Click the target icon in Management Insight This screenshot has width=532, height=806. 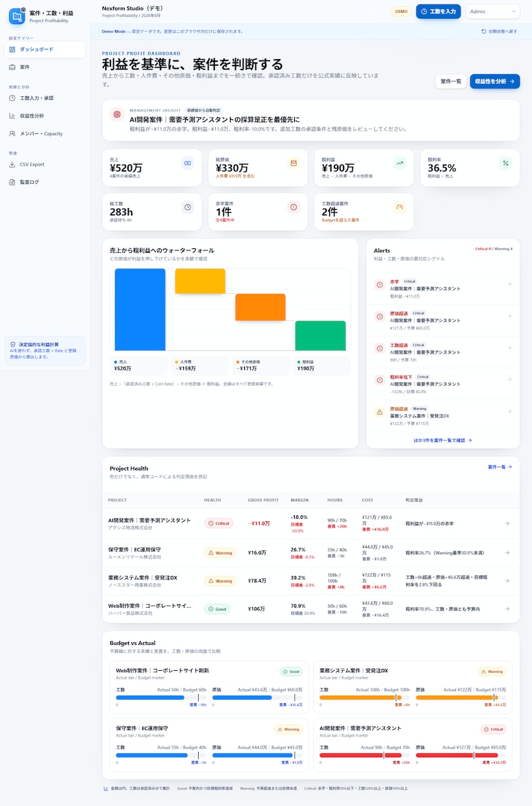point(117,114)
